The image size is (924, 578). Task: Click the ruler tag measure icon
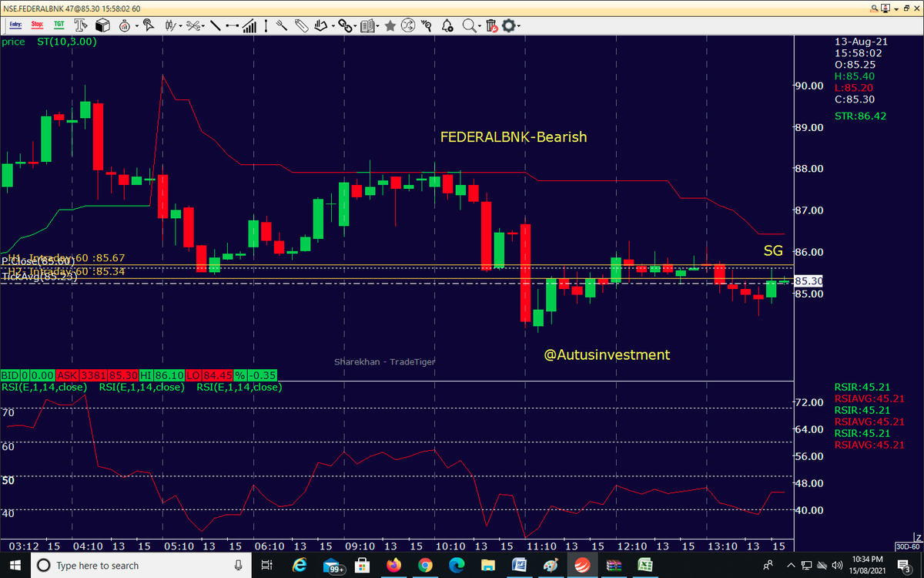coord(301,25)
